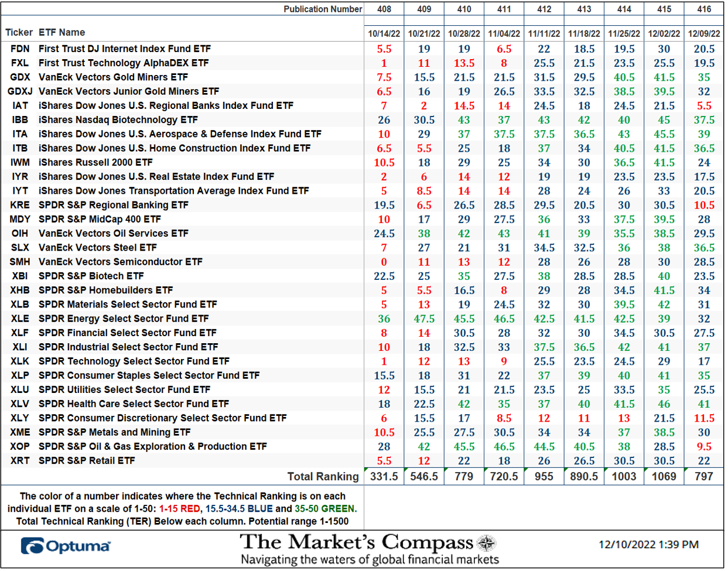Select publication number 408 header
728x571 pixels.
[x=384, y=9]
